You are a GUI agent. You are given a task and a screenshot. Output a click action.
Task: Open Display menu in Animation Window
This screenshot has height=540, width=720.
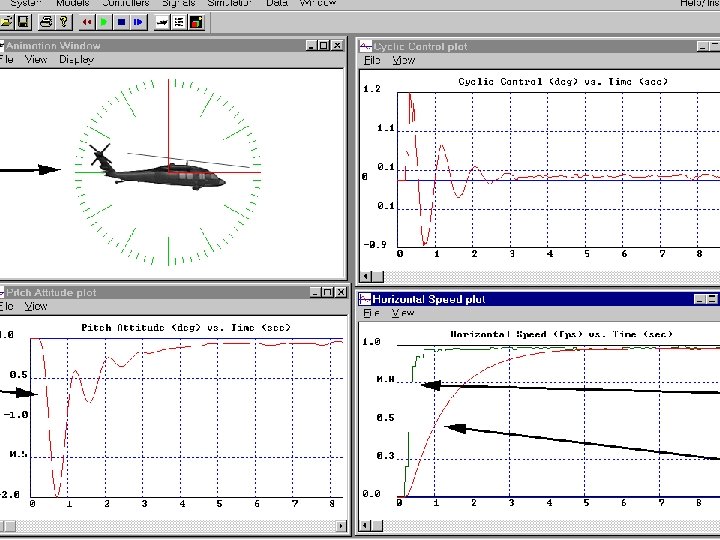point(76,60)
